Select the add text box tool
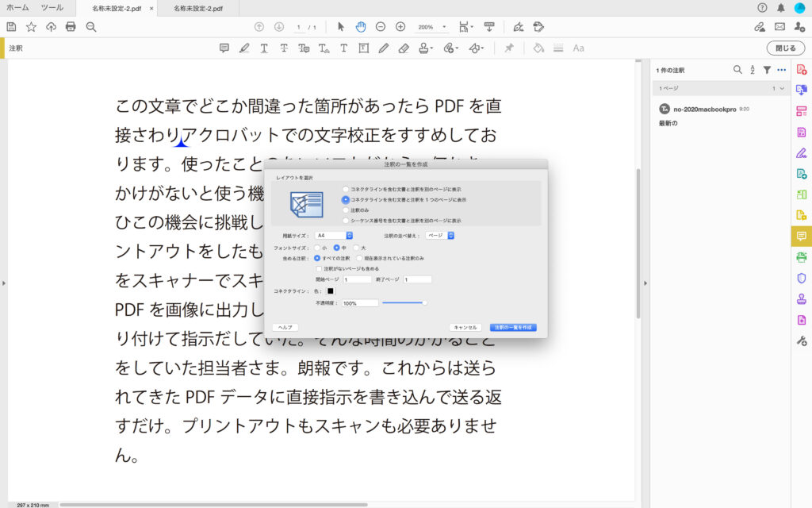Viewport: 812px width, 508px height. click(363, 48)
